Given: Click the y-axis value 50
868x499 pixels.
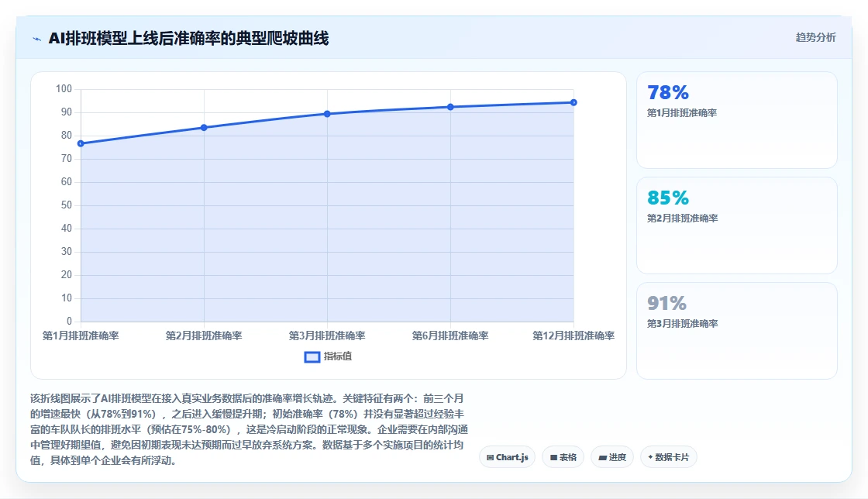Looking at the screenshot, I should click(67, 205).
